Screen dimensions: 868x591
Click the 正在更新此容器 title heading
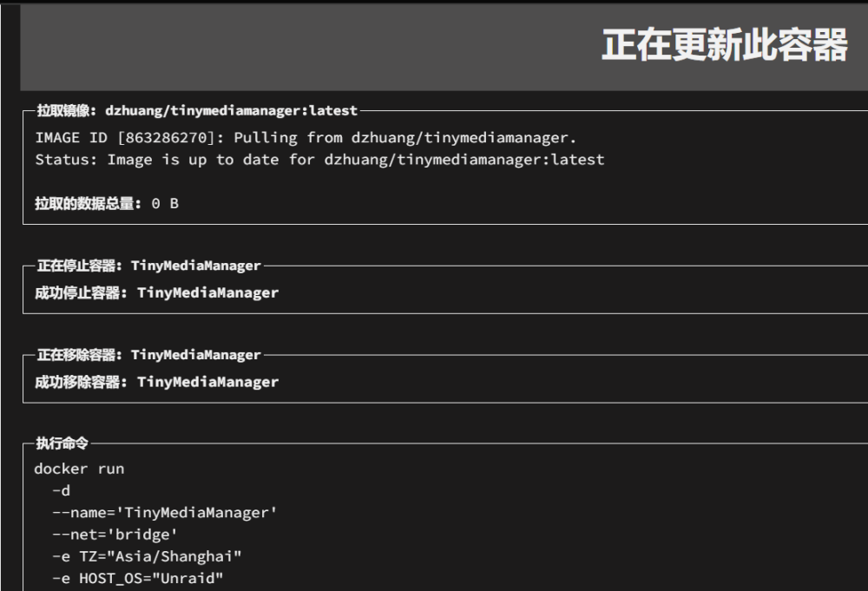725,45
